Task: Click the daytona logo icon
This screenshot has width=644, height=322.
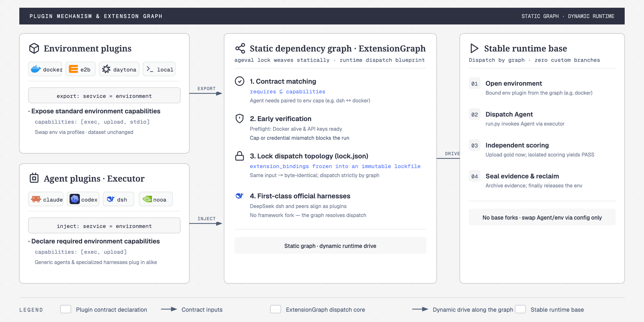Action: click(106, 69)
